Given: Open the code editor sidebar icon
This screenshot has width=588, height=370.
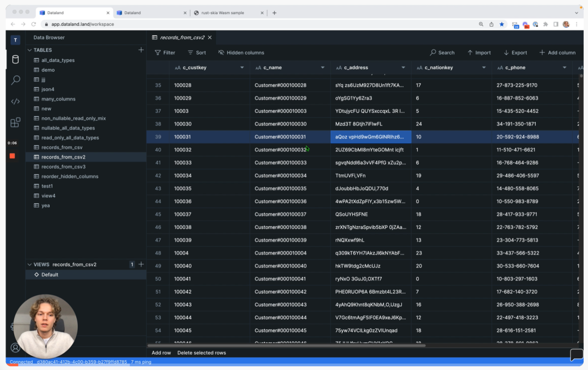Looking at the screenshot, I should (x=15, y=101).
